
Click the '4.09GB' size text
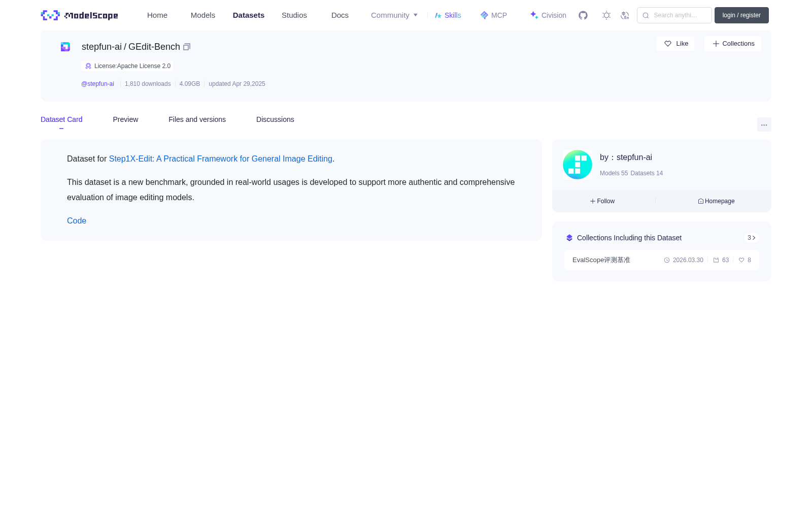coord(190,84)
